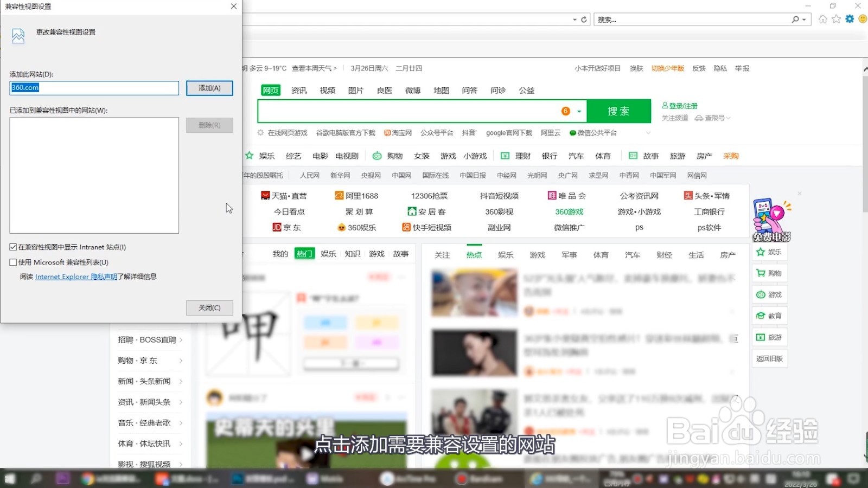Open 教育 in the right floating sidebar

(x=769, y=316)
